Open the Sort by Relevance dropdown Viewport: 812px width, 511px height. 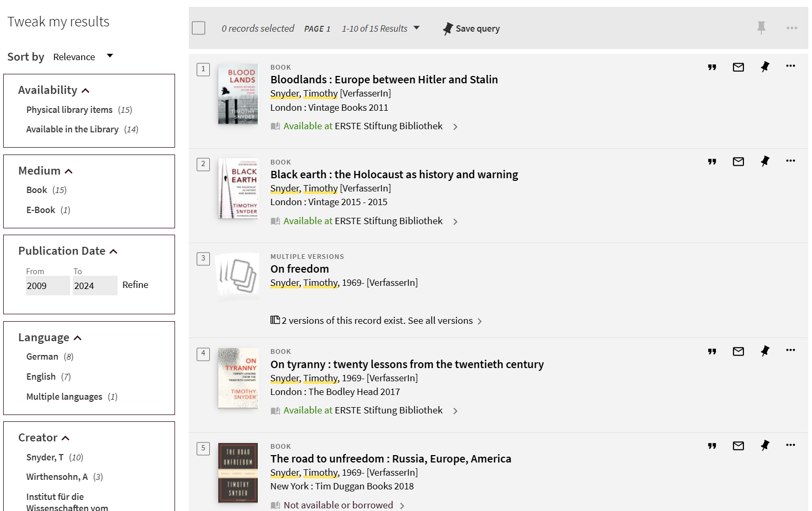pos(83,56)
